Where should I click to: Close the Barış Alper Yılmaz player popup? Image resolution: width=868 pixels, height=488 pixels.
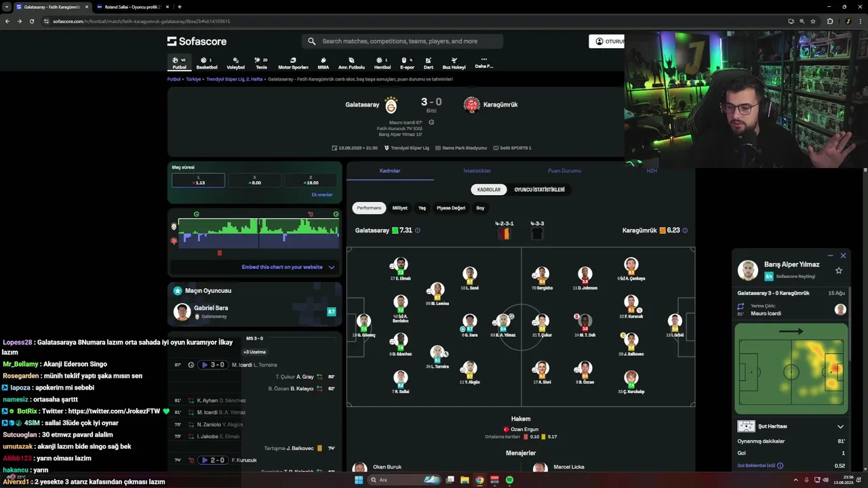pos(843,256)
